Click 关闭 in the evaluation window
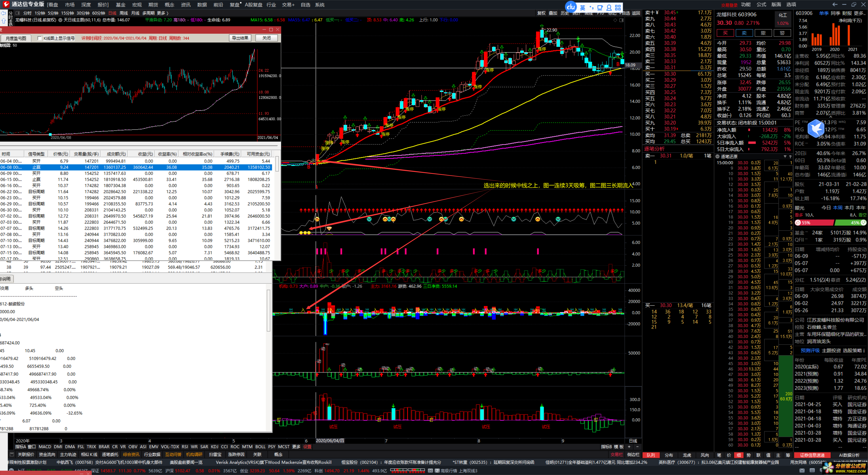This screenshot has width=868, height=475. pos(267,38)
